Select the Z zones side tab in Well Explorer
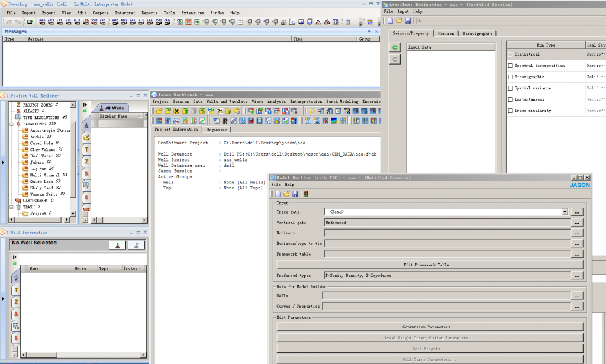 click(x=86, y=162)
